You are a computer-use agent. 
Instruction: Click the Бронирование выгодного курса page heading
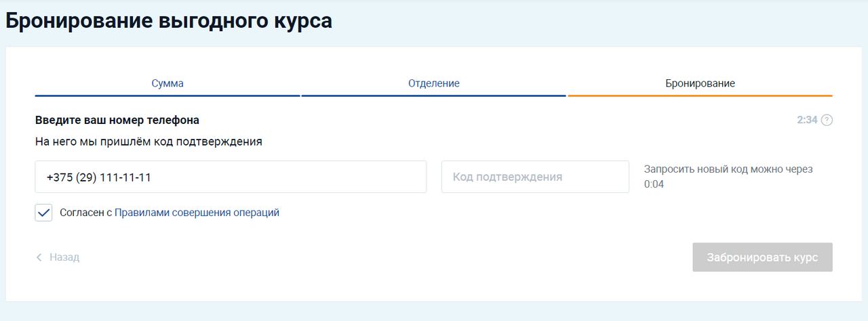click(x=169, y=21)
